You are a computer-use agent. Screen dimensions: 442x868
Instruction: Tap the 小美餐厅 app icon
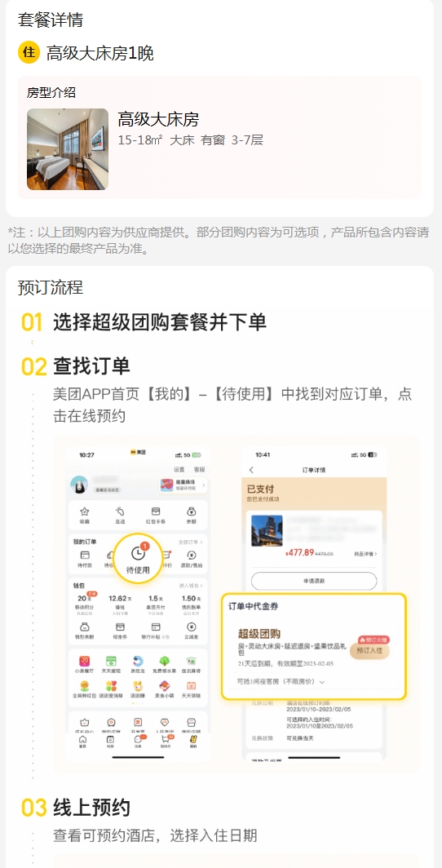point(85,661)
